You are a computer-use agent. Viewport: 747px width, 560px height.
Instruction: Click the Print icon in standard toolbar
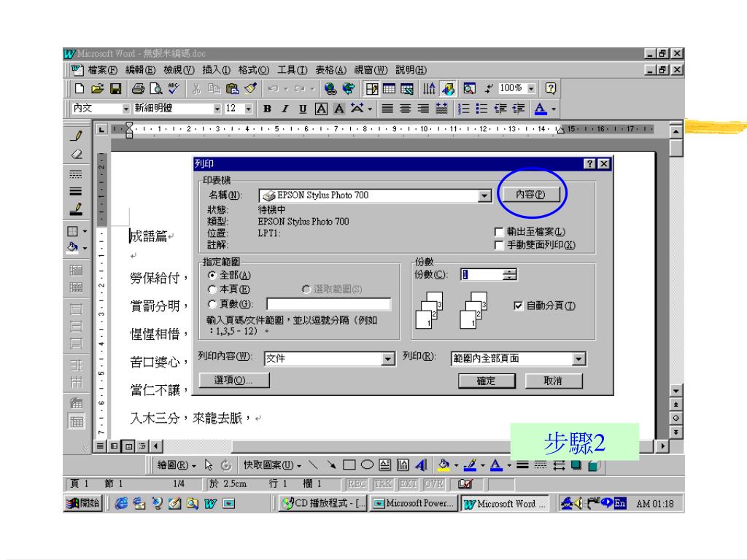point(138,88)
